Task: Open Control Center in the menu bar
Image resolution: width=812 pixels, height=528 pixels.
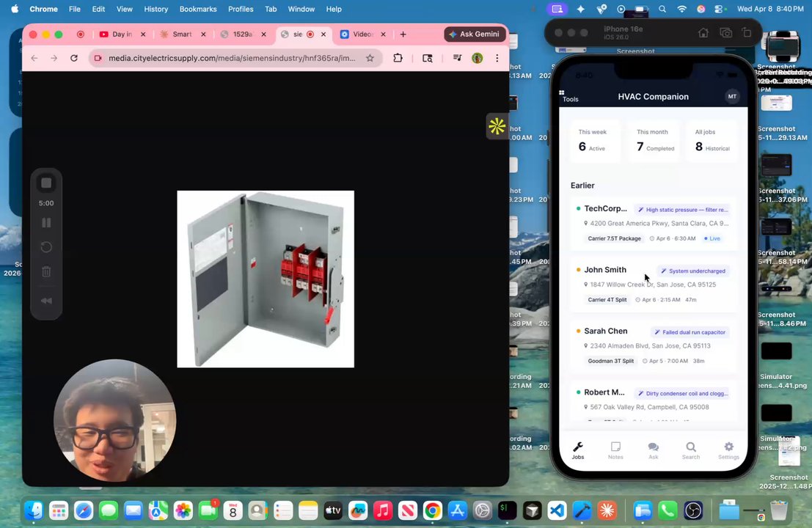Action: coord(720,9)
